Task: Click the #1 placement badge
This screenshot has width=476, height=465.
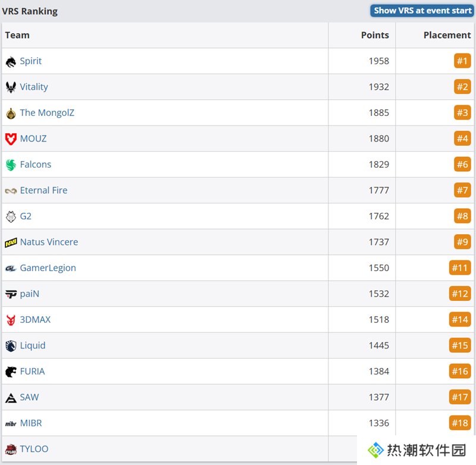Action: [x=462, y=61]
